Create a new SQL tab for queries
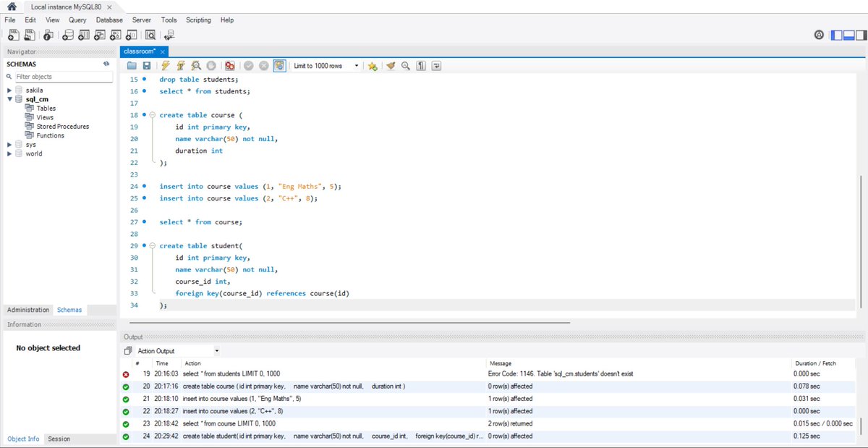This screenshot has width=868, height=448. (12, 34)
